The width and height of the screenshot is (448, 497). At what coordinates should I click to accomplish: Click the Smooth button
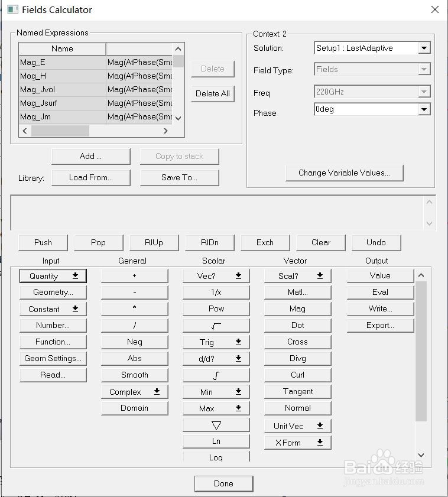pos(134,375)
